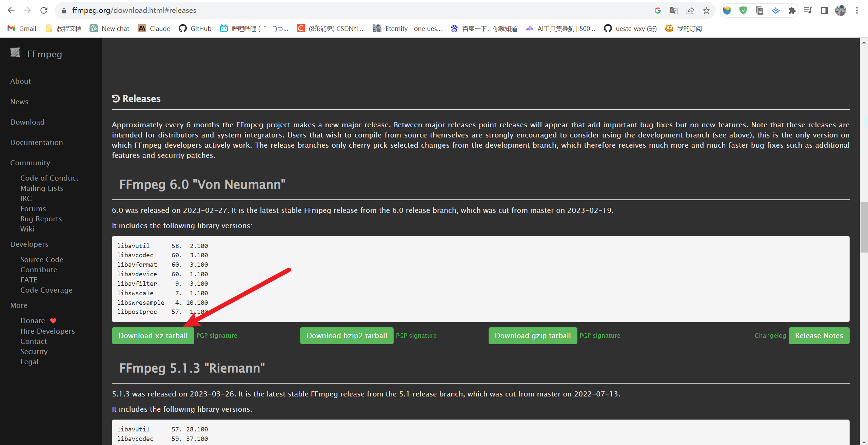This screenshot has width=868, height=445.
Task: Open the Changelog link
Action: (x=770, y=335)
